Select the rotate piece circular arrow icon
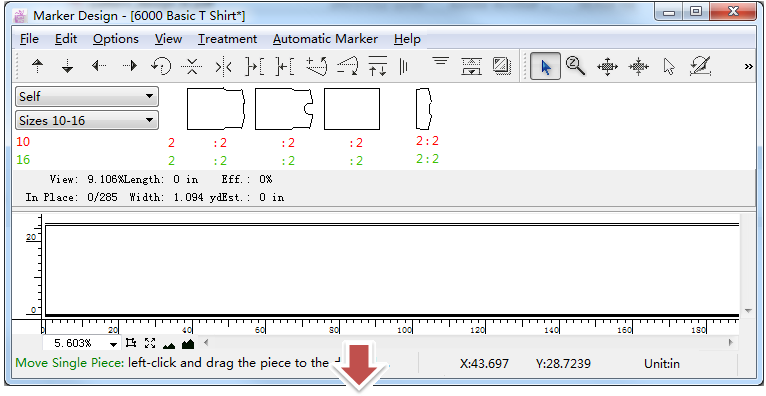This screenshot has height=396, width=766. click(x=161, y=66)
